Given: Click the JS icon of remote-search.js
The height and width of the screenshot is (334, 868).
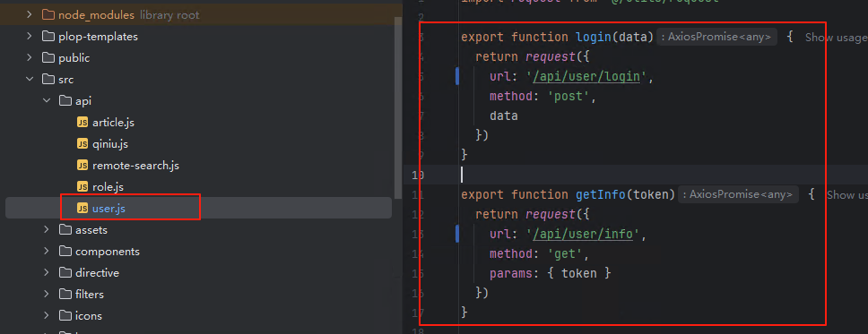Looking at the screenshot, I should click(82, 166).
